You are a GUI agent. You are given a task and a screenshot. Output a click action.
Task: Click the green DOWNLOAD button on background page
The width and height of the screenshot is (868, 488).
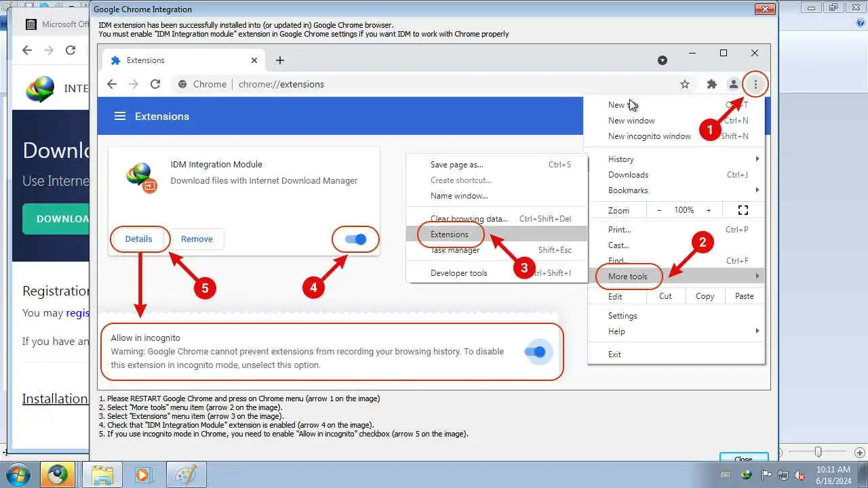click(56, 219)
